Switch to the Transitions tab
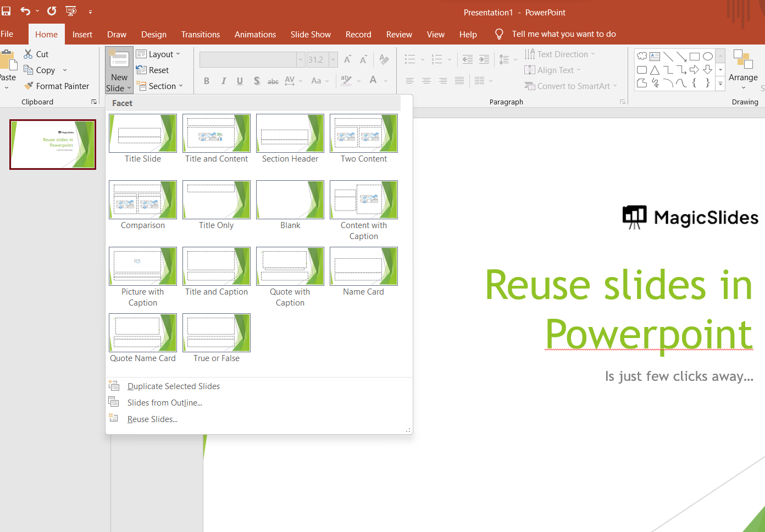 click(200, 34)
